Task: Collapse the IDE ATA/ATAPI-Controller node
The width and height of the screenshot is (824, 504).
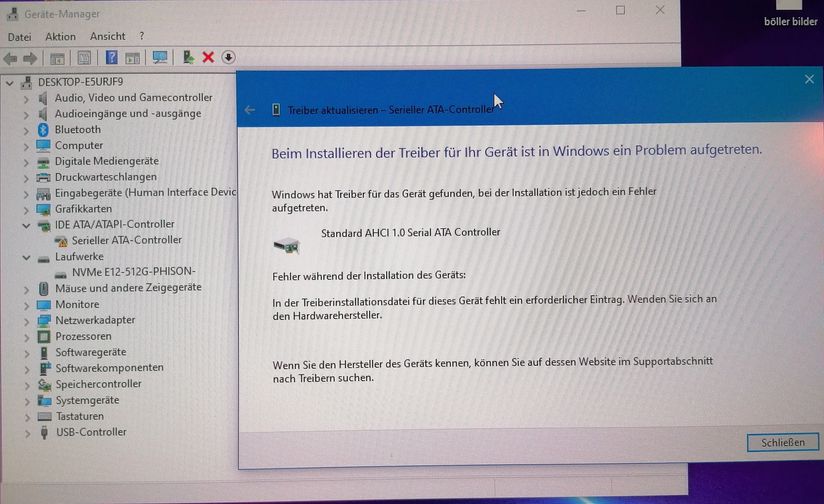Action: coord(26,225)
